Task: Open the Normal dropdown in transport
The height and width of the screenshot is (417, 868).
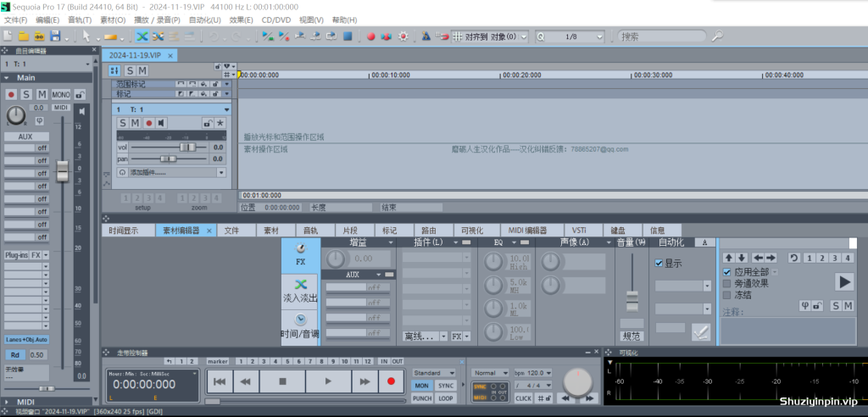Action: [x=491, y=373]
